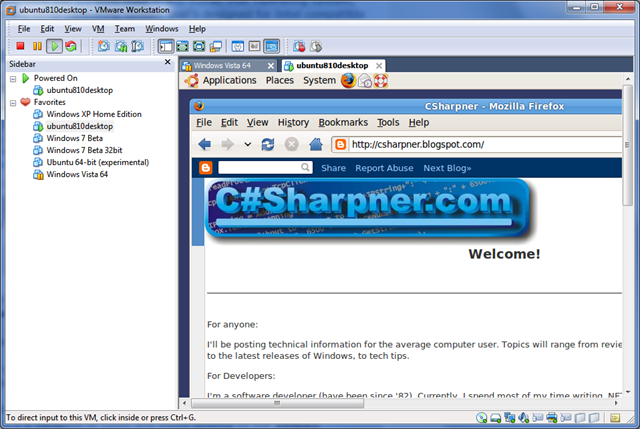Click the Firefox Stop loading icon
This screenshot has height=429, width=640.
(x=291, y=144)
